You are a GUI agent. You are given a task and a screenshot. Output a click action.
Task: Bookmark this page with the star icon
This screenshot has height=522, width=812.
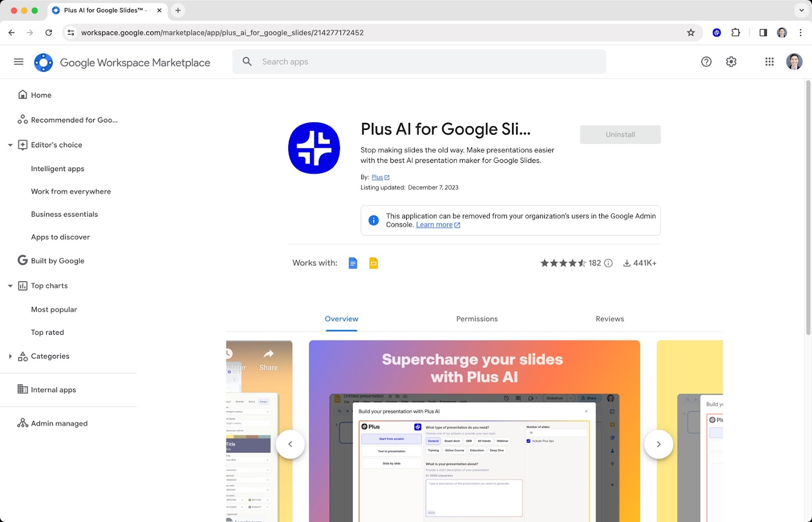pyautogui.click(x=691, y=32)
